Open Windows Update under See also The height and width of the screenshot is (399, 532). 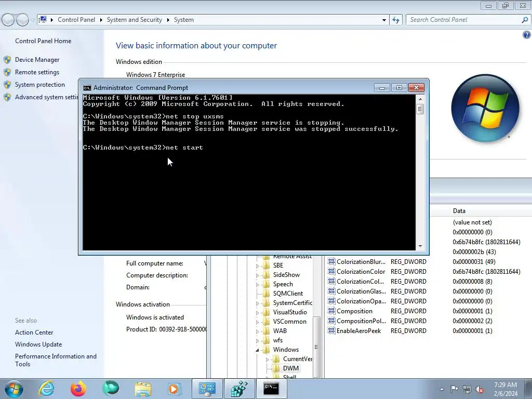coord(38,344)
